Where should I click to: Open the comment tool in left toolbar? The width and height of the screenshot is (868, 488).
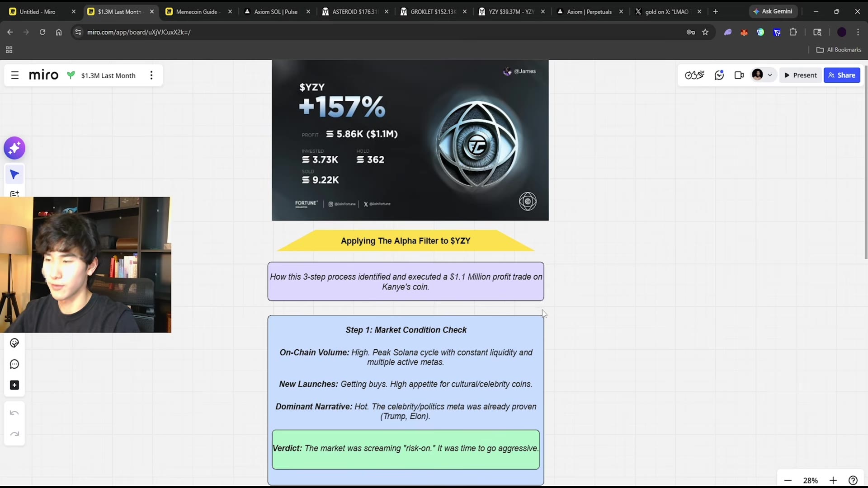click(14, 364)
